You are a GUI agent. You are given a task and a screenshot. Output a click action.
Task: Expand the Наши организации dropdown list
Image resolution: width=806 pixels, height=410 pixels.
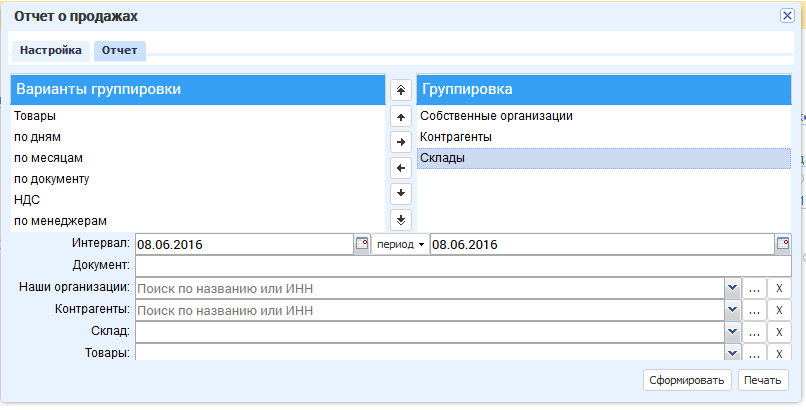click(x=732, y=288)
